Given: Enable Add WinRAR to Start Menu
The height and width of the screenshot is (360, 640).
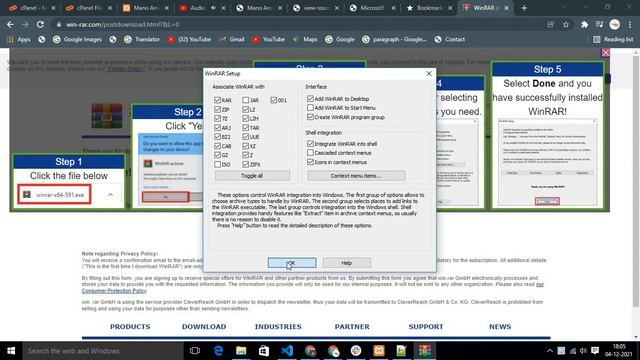Looking at the screenshot, I should tap(310, 108).
